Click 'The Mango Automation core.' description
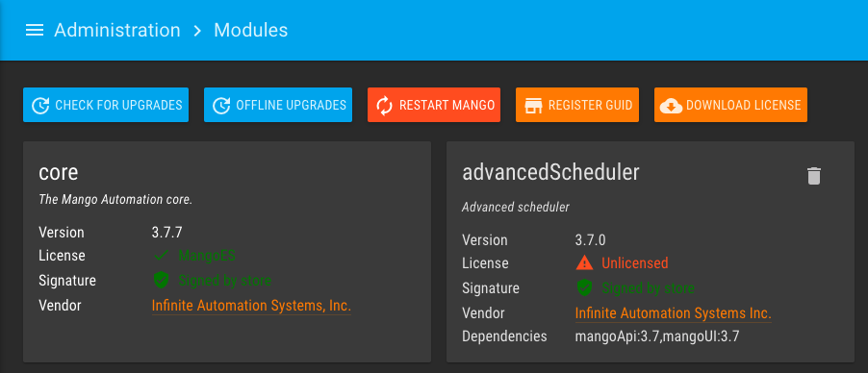The width and height of the screenshot is (868, 373). 115,199
